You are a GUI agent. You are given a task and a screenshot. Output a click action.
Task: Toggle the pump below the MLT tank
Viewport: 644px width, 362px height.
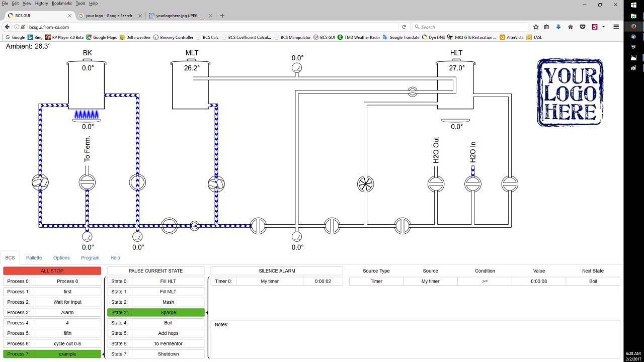[x=216, y=184]
